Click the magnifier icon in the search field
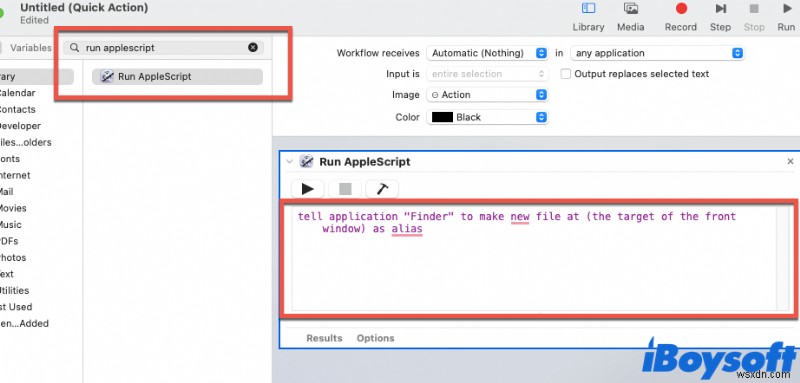Image resolution: width=800 pixels, height=383 pixels. 74,47
